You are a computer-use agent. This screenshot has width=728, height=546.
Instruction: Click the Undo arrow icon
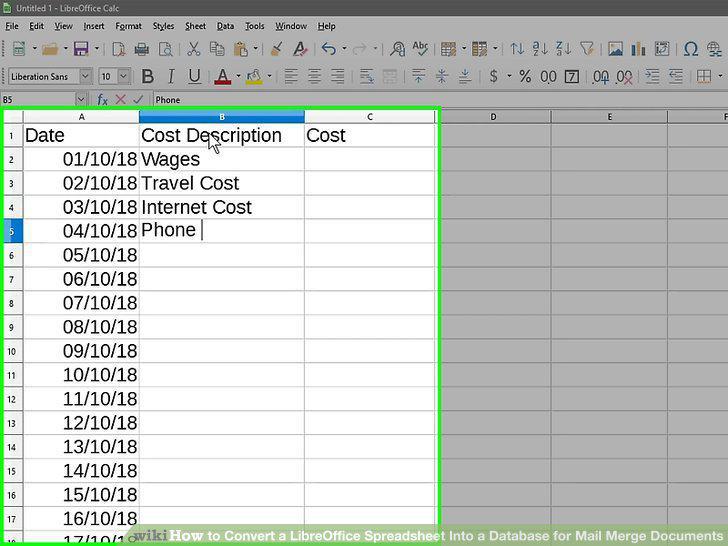pyautogui.click(x=328, y=49)
